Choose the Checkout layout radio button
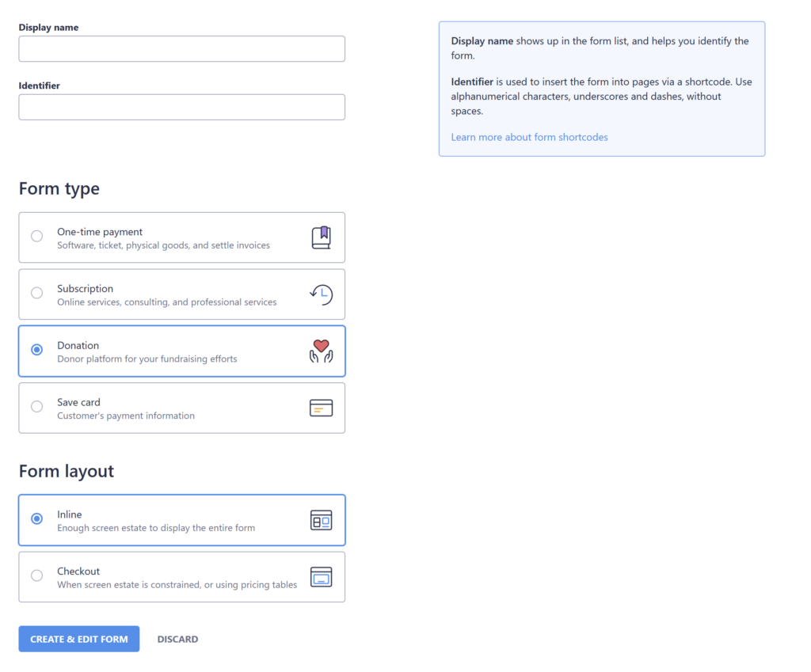Image resolution: width=811 pixels, height=672 pixels. [36, 575]
